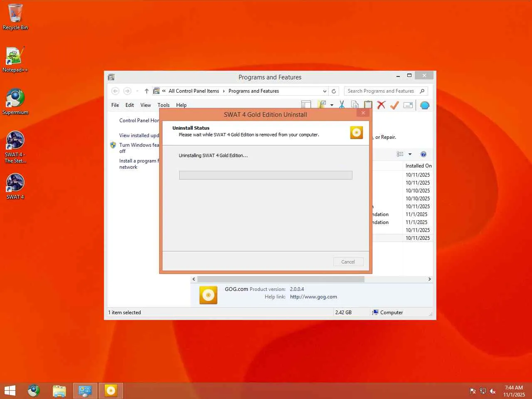
Task: Expand the breadcrumb arrow after All Control Panel Items
Action: [x=224, y=91]
